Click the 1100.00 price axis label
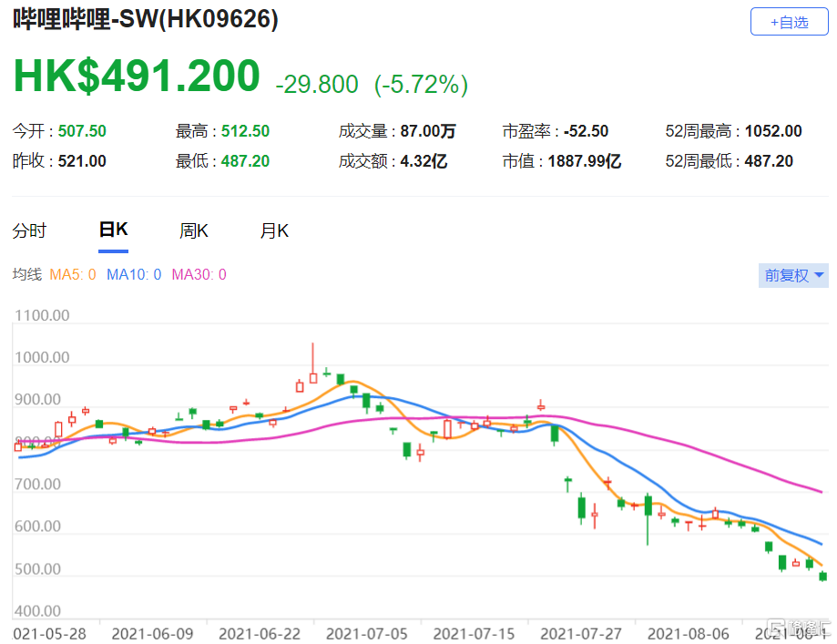 tap(42, 315)
